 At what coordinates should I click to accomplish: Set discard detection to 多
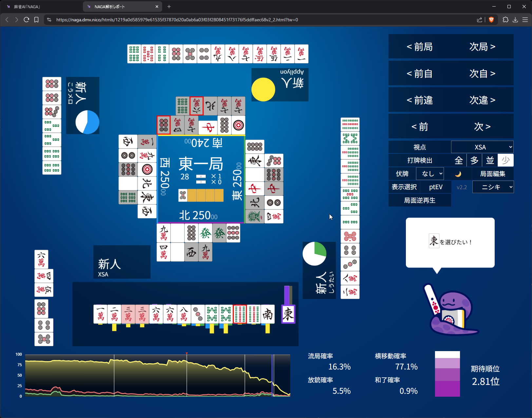point(474,160)
